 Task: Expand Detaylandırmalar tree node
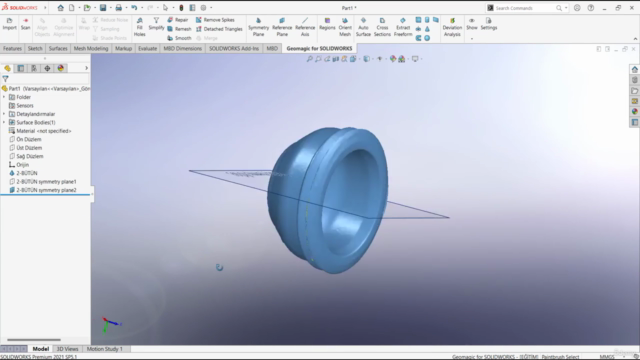(4, 114)
